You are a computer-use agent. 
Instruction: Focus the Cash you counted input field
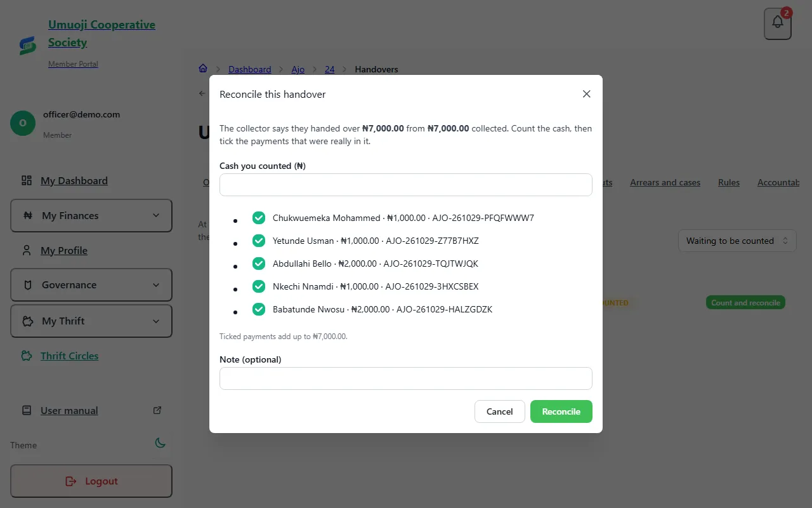tap(406, 185)
